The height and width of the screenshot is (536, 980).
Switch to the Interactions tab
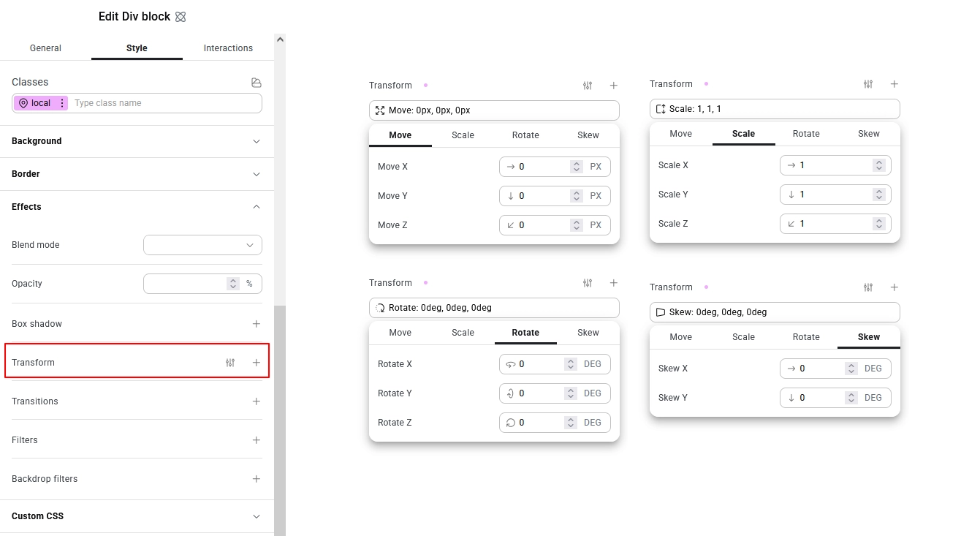pos(228,48)
